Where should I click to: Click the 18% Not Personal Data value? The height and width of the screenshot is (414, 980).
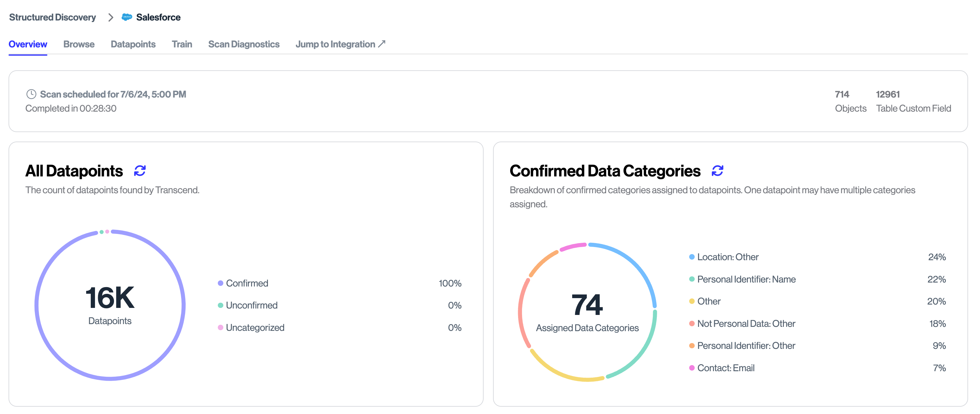point(938,323)
